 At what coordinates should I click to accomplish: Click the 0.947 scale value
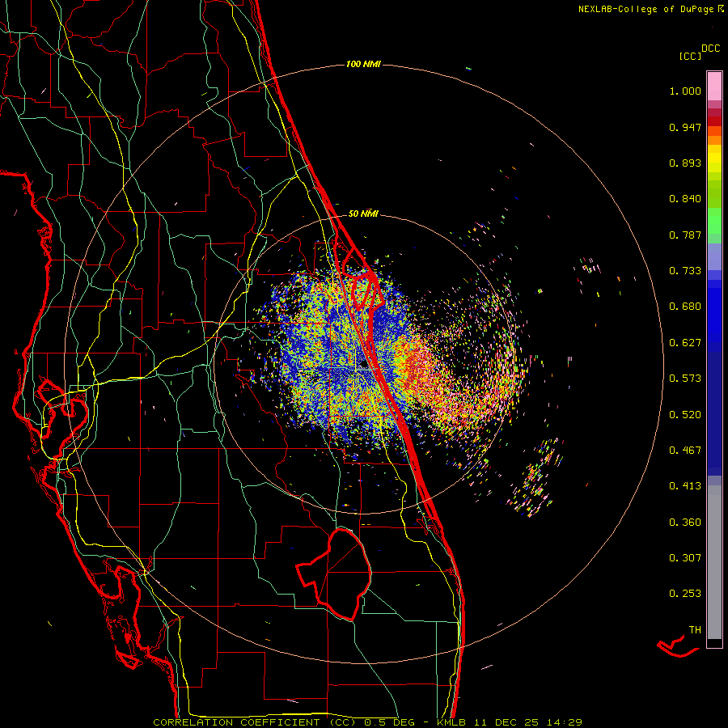[685, 127]
